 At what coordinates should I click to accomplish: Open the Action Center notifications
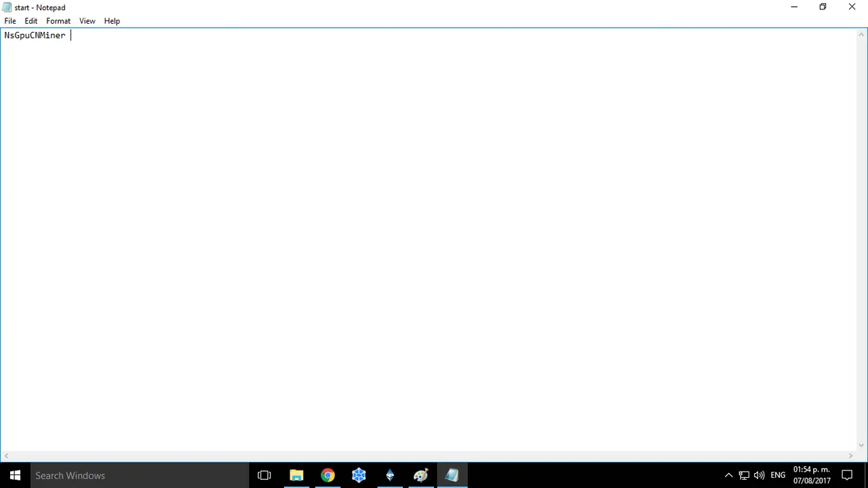[x=847, y=475]
